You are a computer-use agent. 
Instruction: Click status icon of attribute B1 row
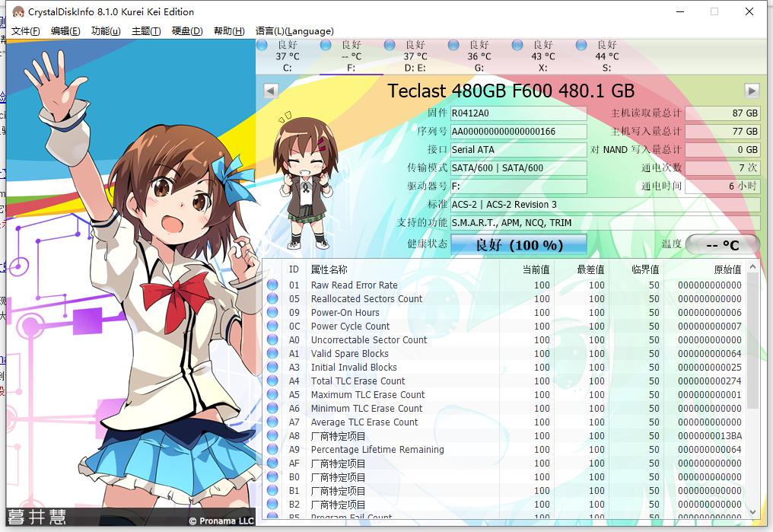[x=272, y=490]
